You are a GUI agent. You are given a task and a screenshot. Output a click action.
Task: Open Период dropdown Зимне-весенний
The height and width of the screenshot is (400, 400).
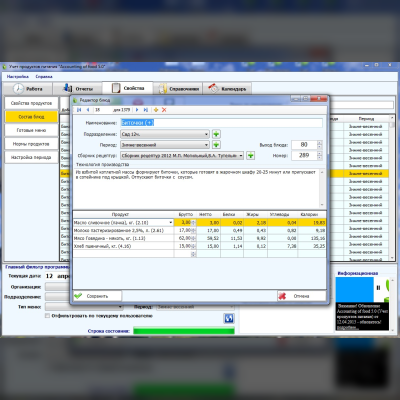pyautogui.click(x=165, y=145)
